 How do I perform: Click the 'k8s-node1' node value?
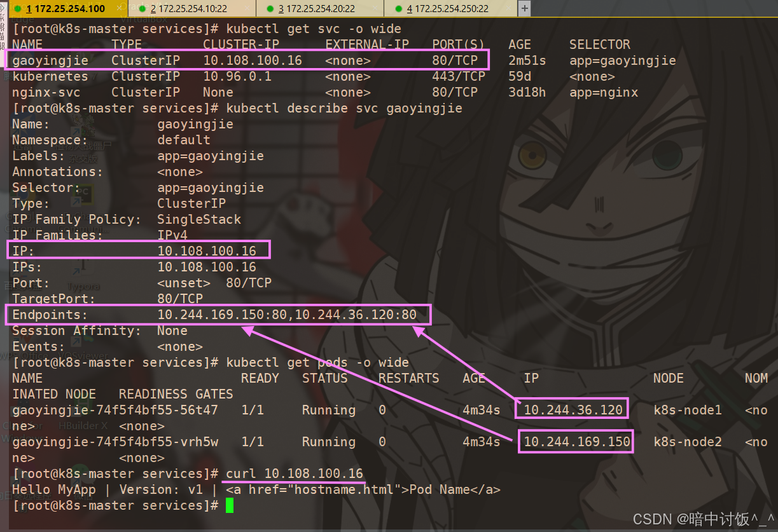(688, 410)
